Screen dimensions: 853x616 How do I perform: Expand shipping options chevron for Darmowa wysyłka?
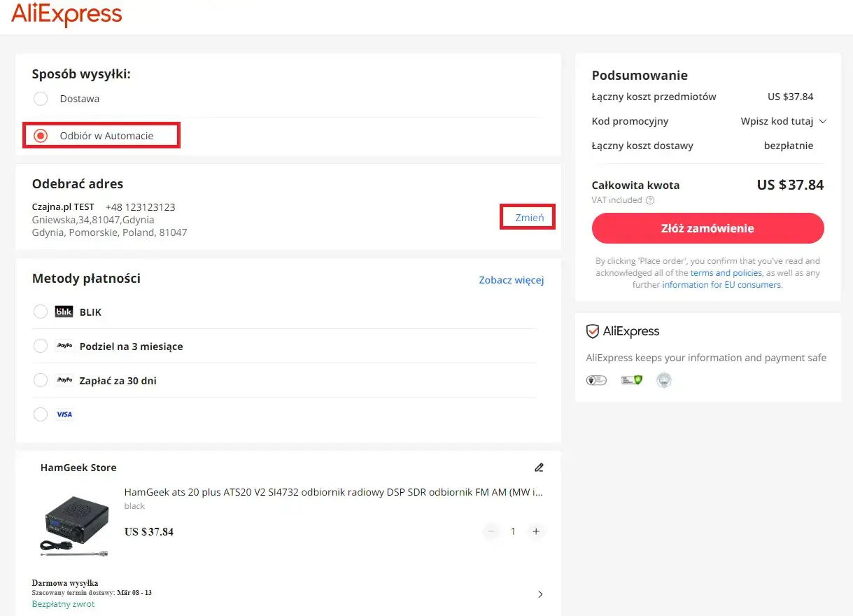click(x=540, y=594)
